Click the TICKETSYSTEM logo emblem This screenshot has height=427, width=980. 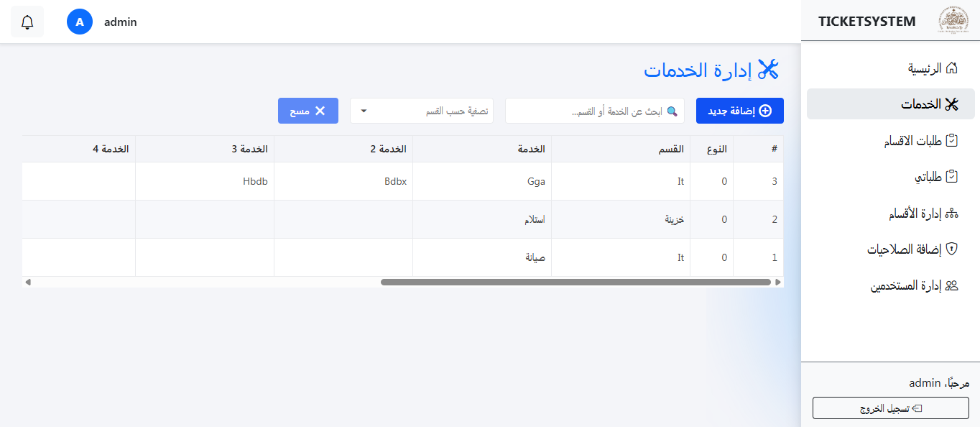953,21
